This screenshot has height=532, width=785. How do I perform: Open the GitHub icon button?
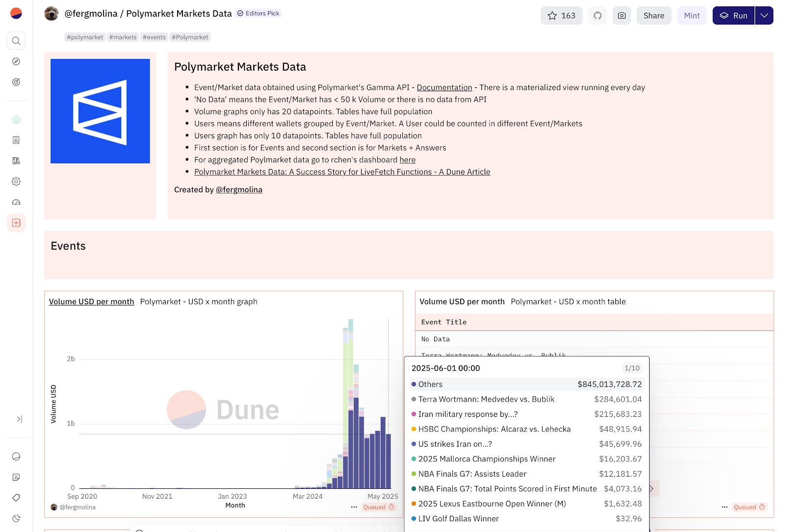598,16
